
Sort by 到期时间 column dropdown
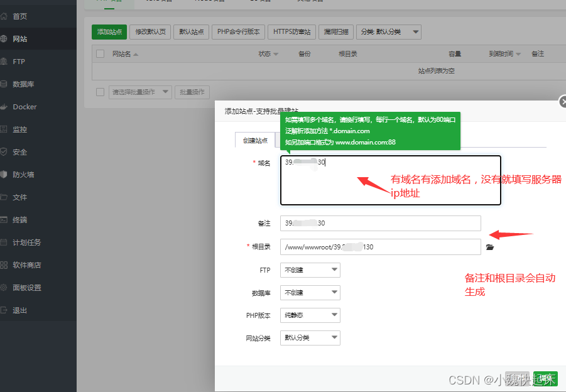[x=518, y=54]
